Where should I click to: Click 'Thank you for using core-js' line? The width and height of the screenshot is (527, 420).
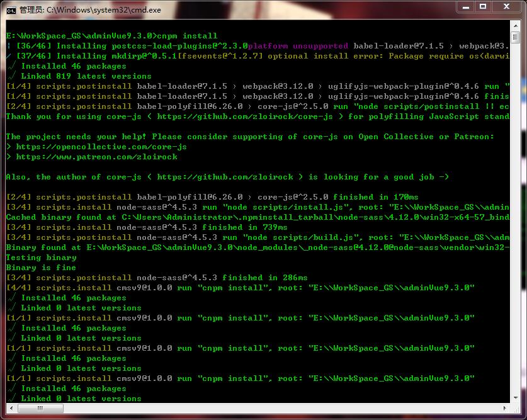pos(258,116)
